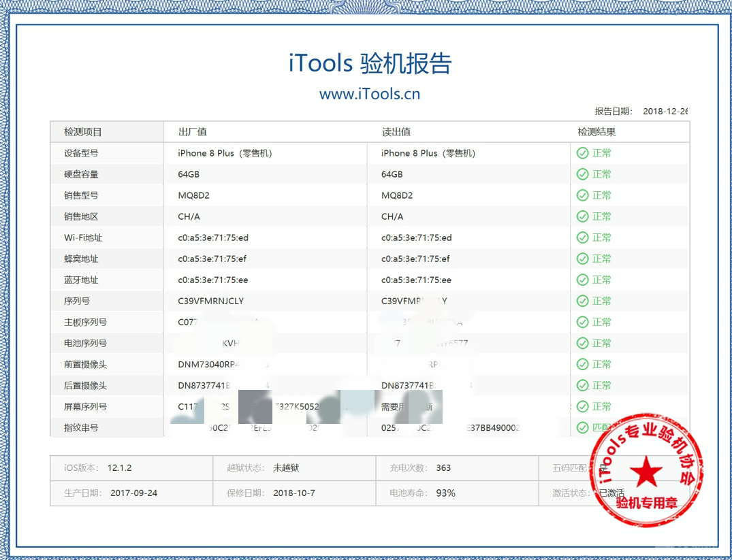Select the 主板序列号 row label
The image size is (732, 560).
[x=85, y=322]
